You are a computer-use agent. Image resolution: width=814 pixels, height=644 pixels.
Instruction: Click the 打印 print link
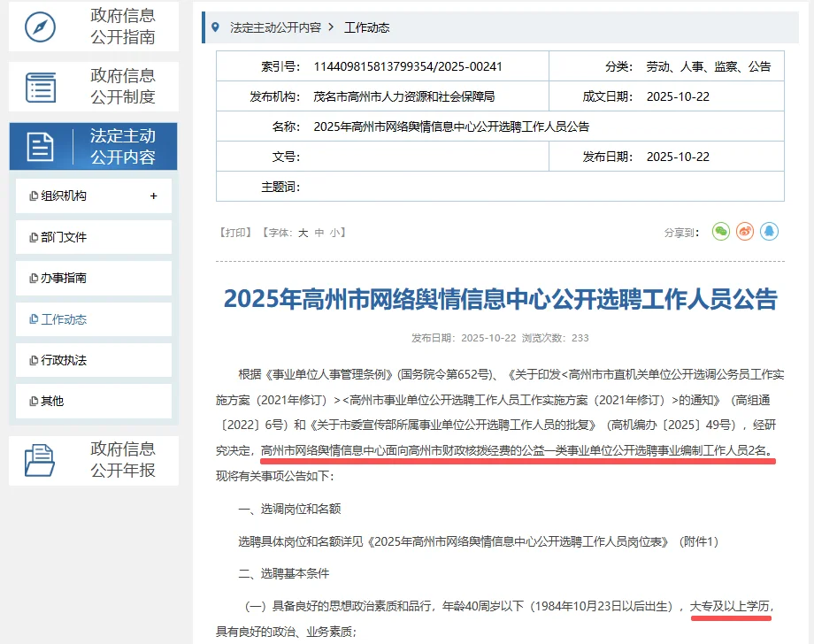click(235, 233)
